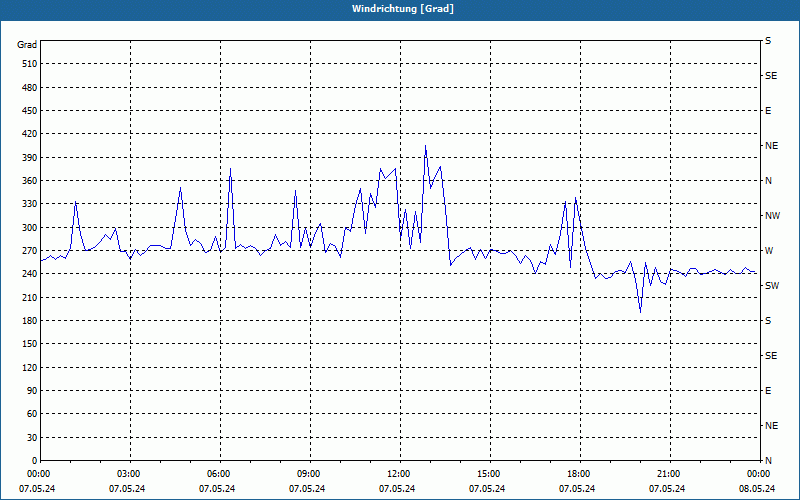Click the 18:00 time label

[579, 474]
